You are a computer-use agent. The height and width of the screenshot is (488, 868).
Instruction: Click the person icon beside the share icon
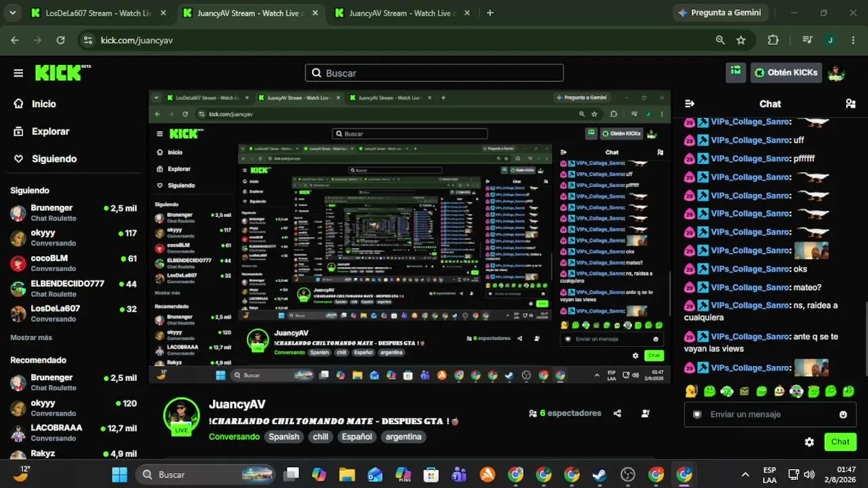(646, 413)
